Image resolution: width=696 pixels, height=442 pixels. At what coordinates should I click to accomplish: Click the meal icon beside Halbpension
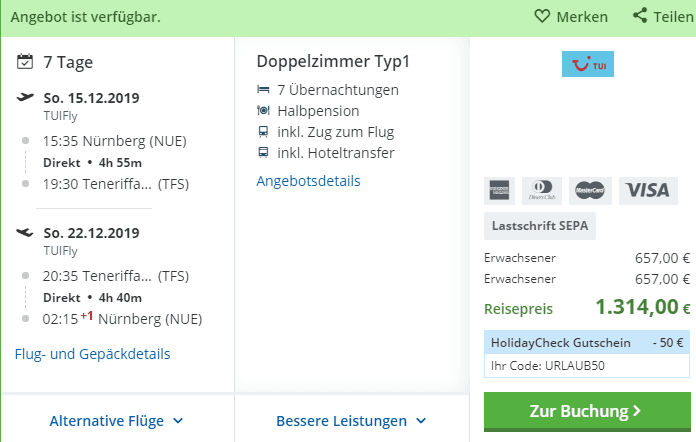point(263,110)
